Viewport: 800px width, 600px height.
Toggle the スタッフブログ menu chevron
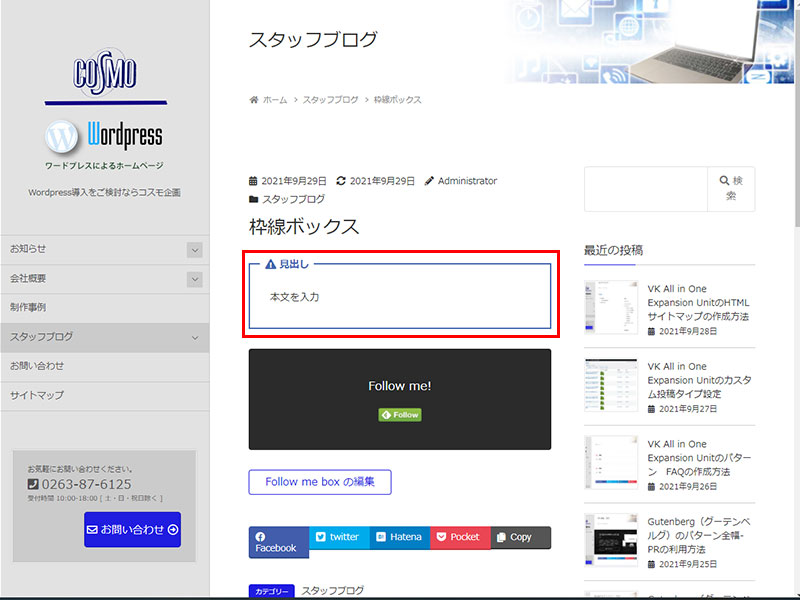pos(195,338)
